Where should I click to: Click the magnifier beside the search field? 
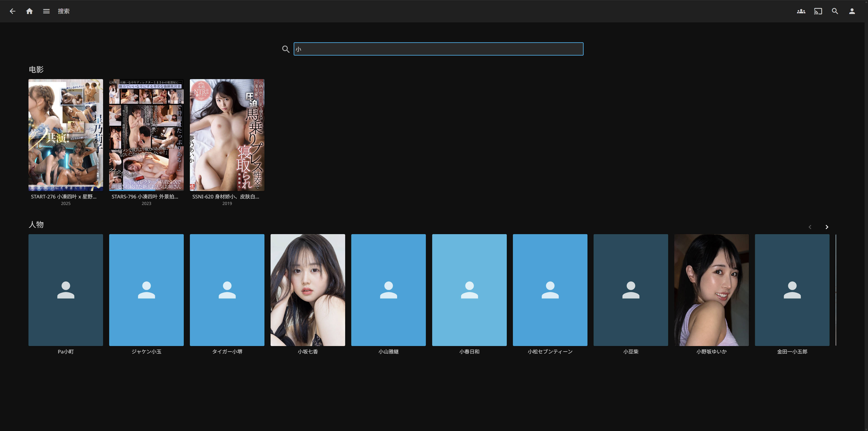tap(286, 49)
